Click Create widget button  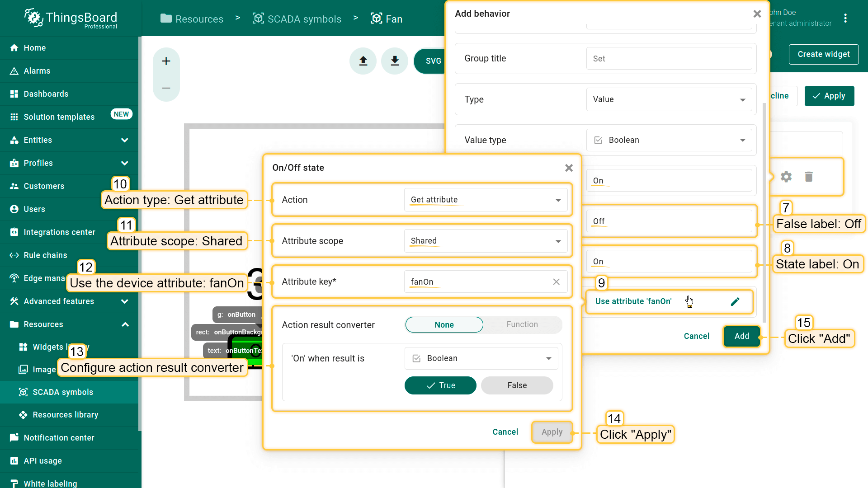click(823, 54)
